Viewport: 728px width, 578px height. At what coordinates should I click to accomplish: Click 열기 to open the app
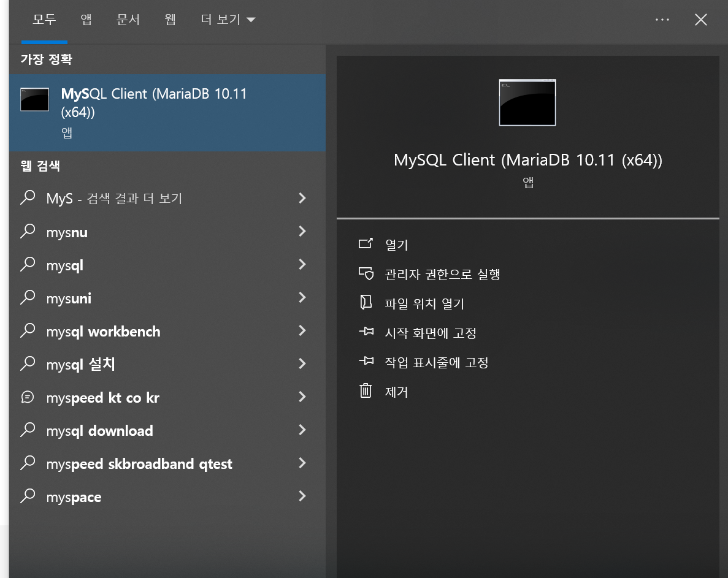(x=396, y=245)
